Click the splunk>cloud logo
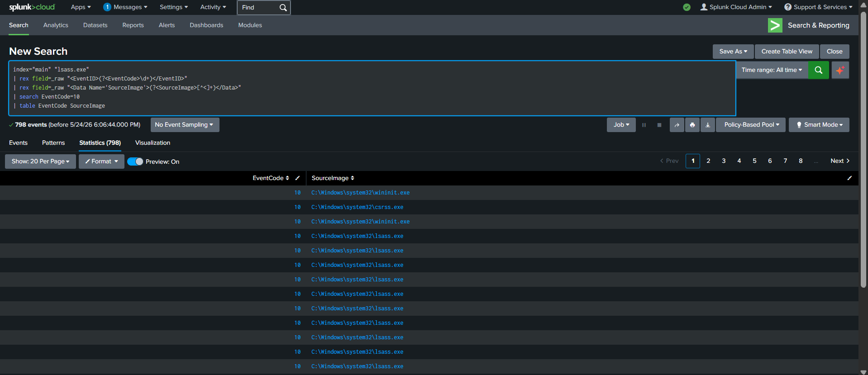 pos(32,7)
